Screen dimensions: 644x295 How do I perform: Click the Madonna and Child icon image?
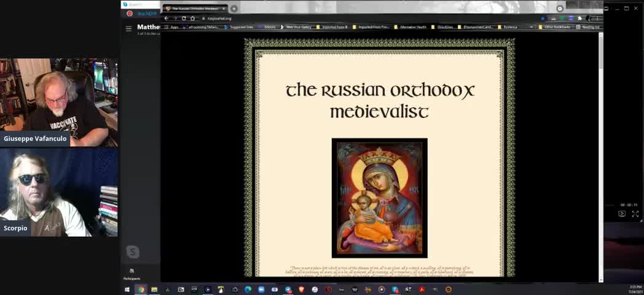(380, 198)
